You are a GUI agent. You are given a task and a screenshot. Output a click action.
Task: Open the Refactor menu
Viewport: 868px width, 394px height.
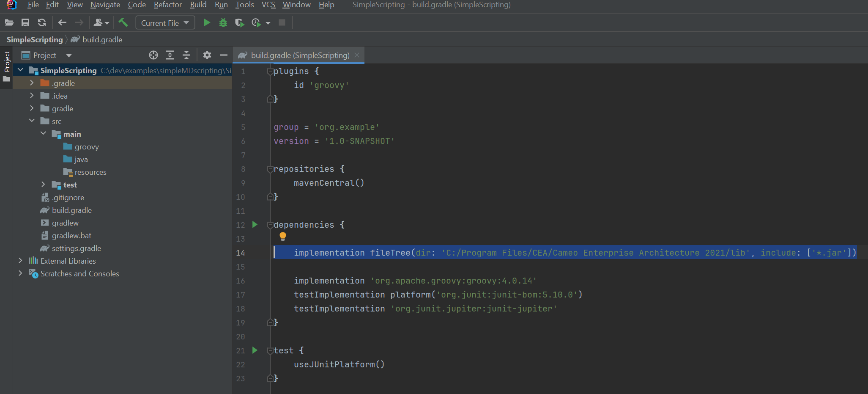pos(167,5)
